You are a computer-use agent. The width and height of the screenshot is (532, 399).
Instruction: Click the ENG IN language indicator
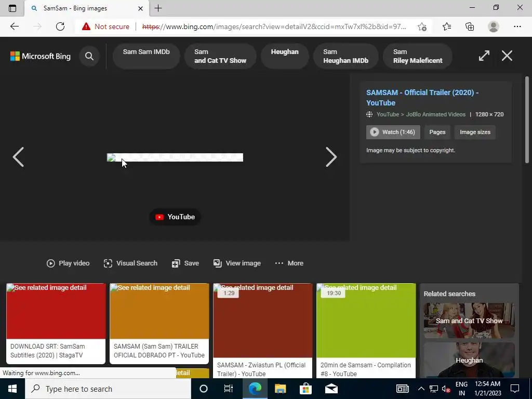pyautogui.click(x=461, y=389)
